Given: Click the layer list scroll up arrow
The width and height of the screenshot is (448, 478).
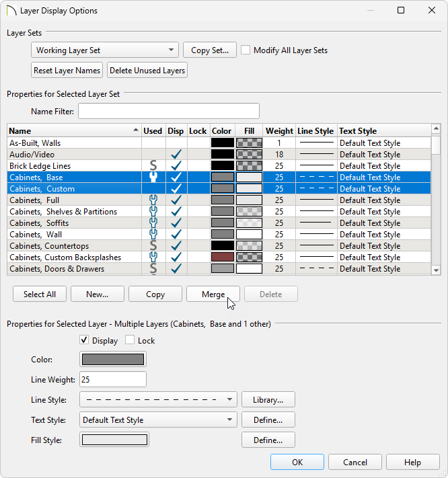Looking at the screenshot, I should point(436,128).
